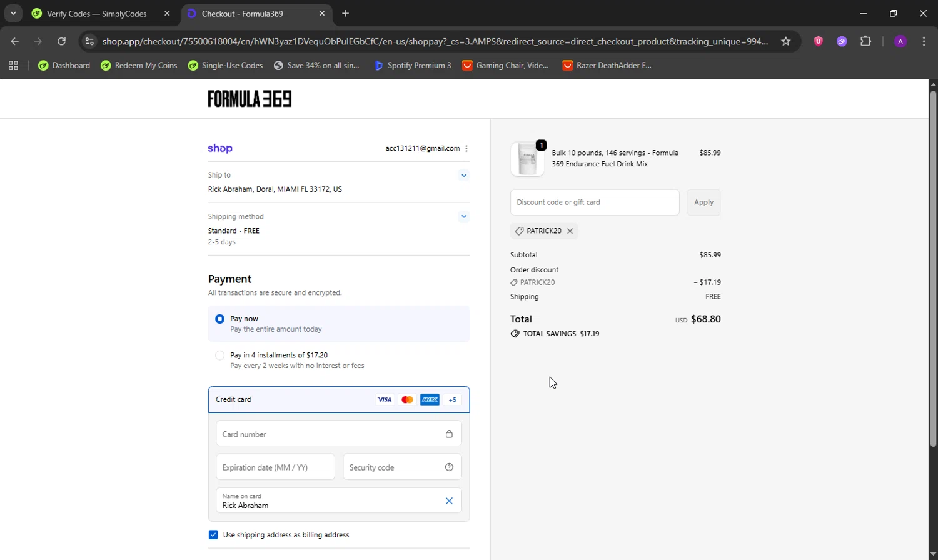Click the page vertical scrollbar
938x560 pixels.
(x=933, y=269)
